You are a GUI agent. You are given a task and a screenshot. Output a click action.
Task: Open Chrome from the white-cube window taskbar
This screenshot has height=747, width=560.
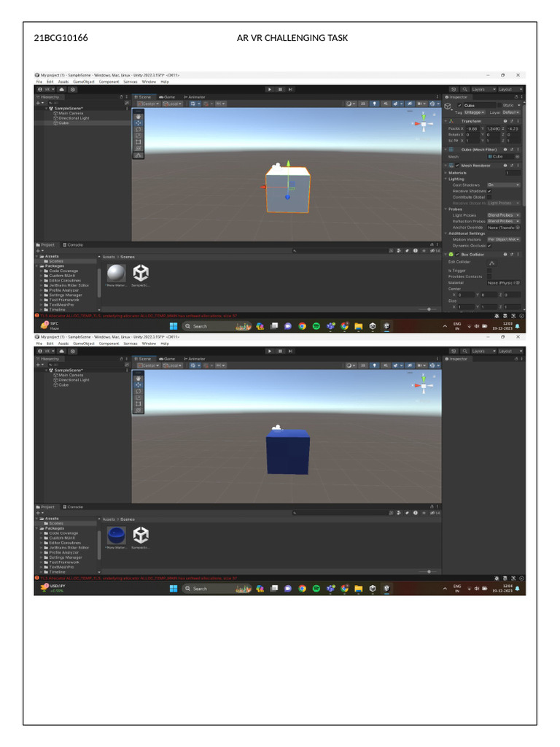click(x=302, y=326)
